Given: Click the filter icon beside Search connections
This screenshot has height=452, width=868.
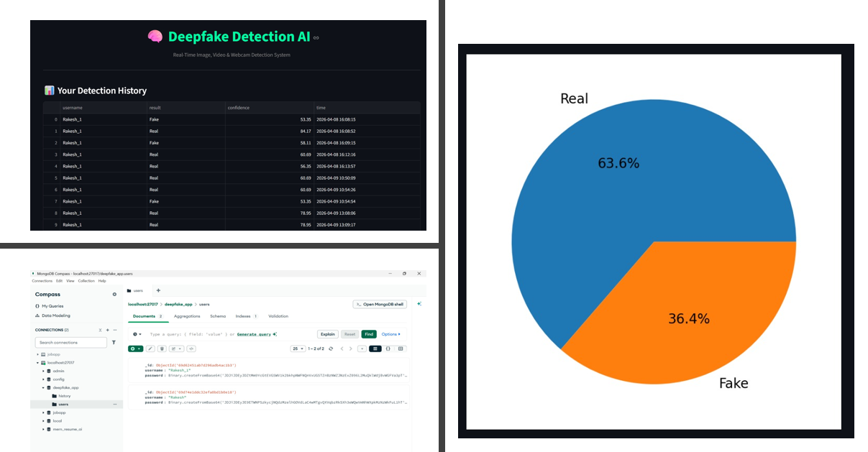Looking at the screenshot, I should pos(114,343).
